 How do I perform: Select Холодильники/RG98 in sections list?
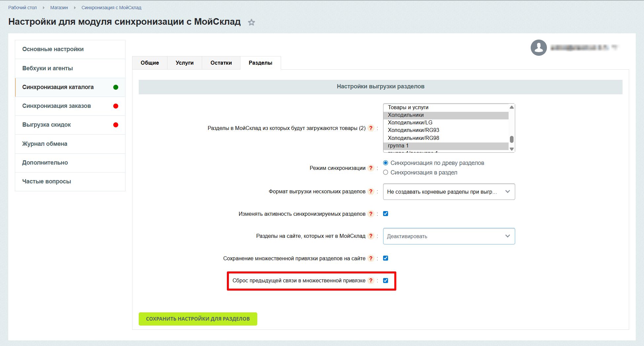coord(446,138)
